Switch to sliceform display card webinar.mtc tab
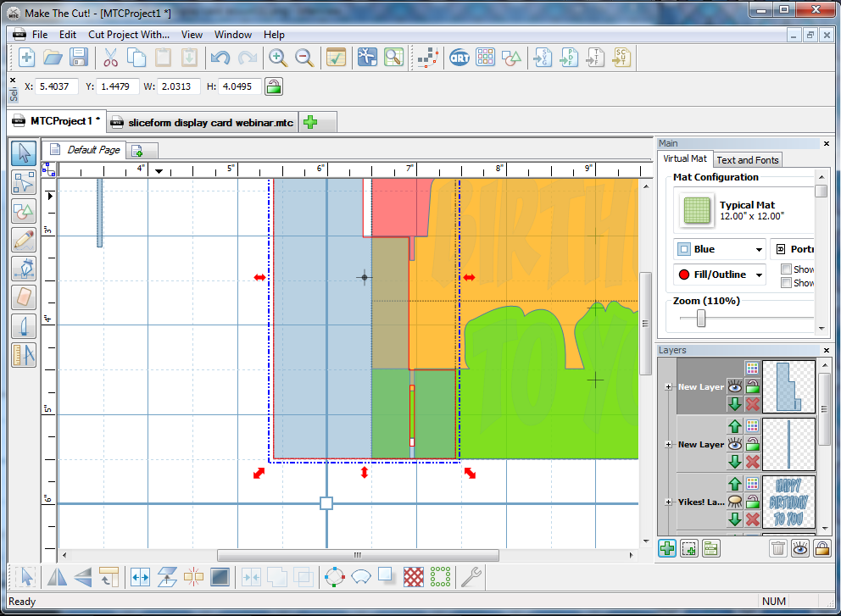 click(203, 122)
